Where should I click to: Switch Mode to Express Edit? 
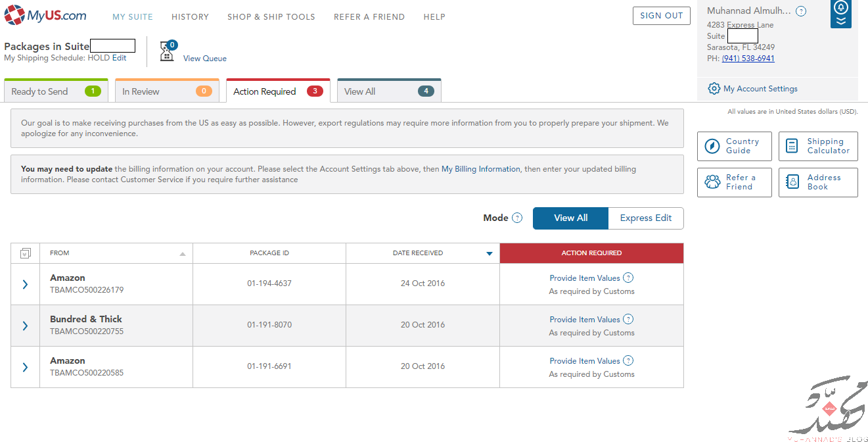pyautogui.click(x=646, y=218)
